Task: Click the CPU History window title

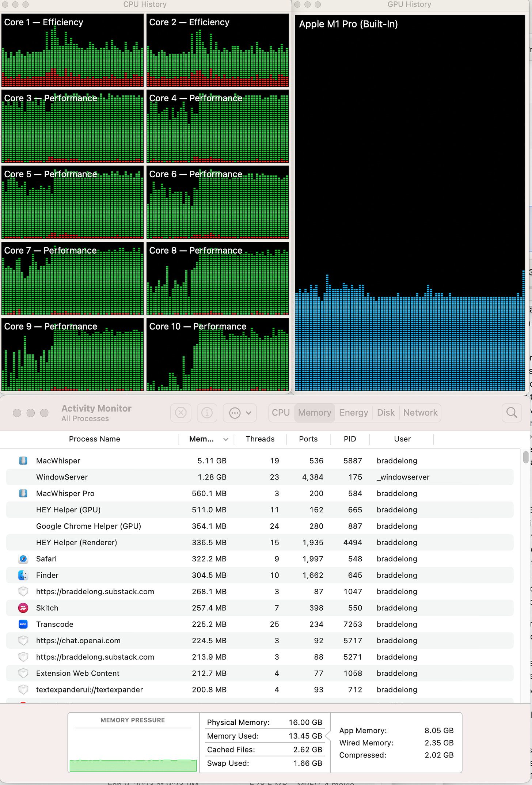Action: click(145, 4)
